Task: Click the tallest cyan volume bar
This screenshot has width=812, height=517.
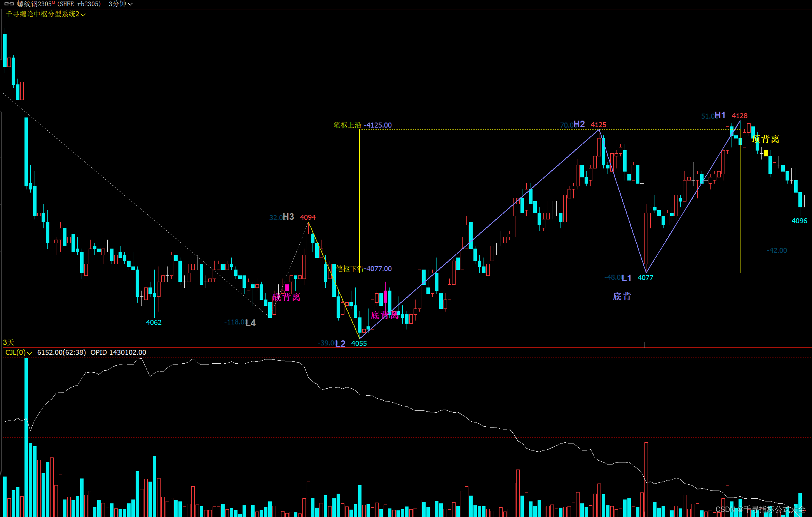Action: click(26, 438)
